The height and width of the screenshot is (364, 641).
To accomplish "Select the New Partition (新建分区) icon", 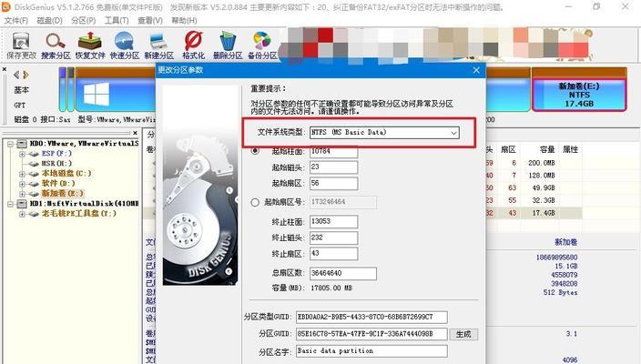I will tap(158, 45).
